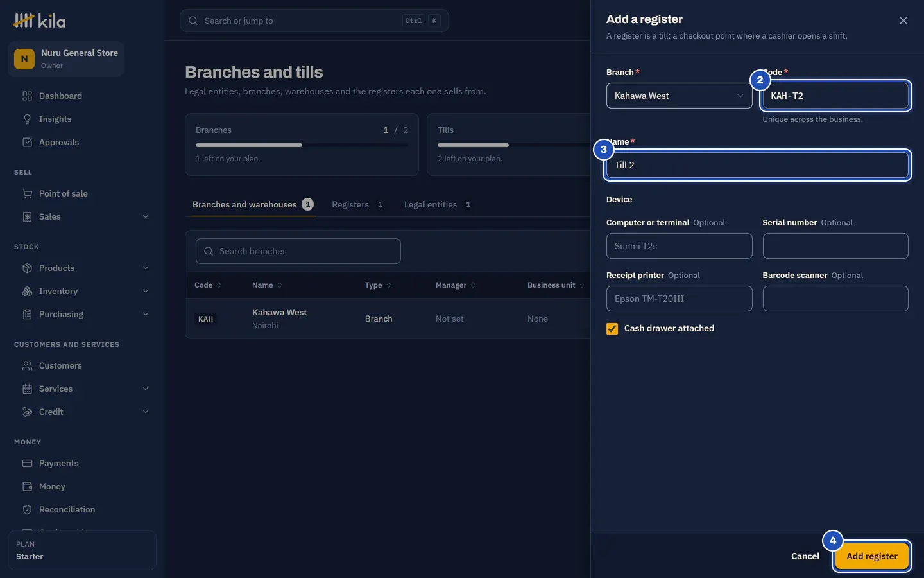Click the Computer or terminal input field
Image resolution: width=924 pixels, height=578 pixels.
679,246
